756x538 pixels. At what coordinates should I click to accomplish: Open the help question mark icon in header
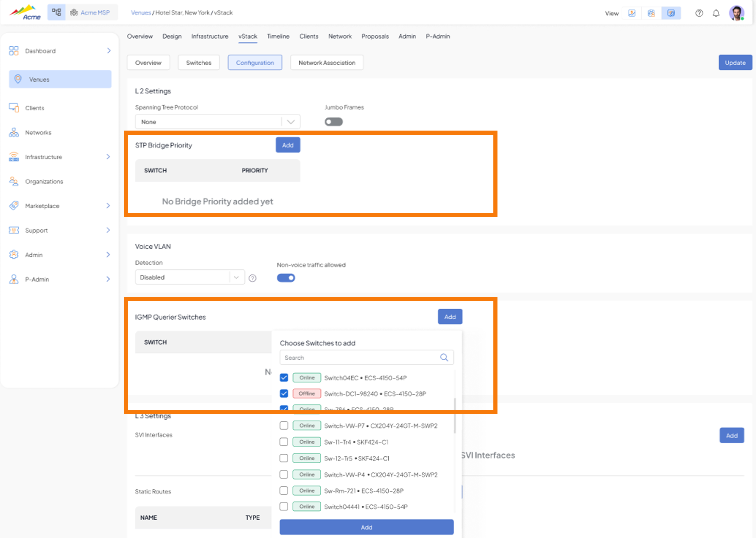click(x=699, y=13)
